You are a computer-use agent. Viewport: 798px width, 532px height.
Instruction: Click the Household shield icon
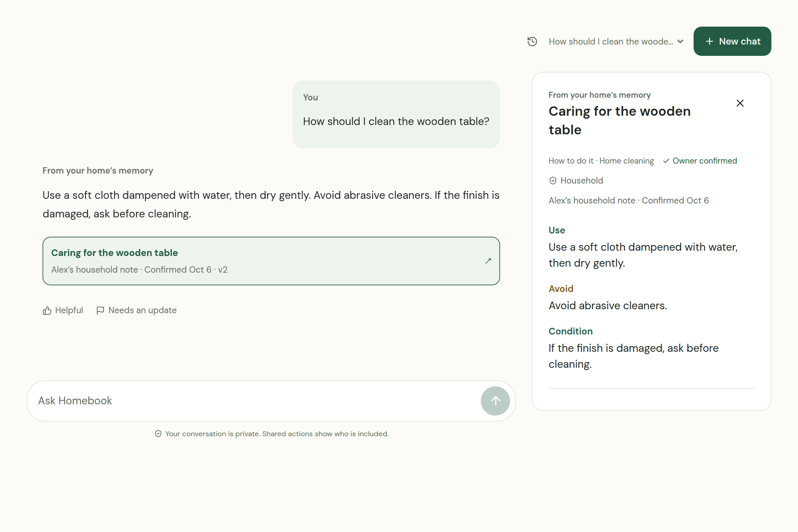click(553, 181)
